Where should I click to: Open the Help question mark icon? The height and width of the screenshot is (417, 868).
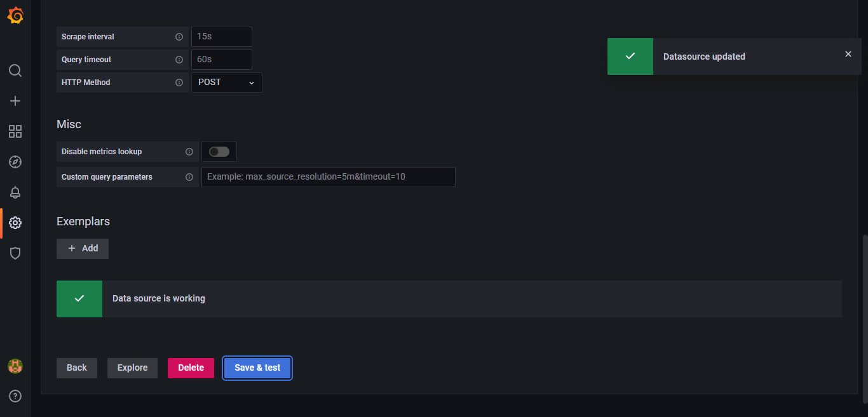(15, 396)
